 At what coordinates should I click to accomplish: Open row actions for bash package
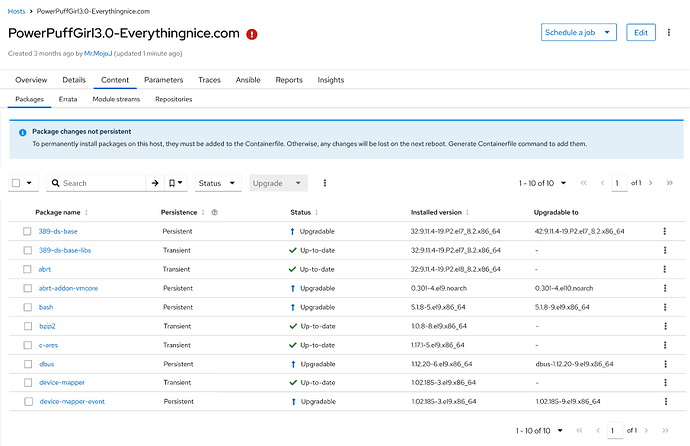click(665, 307)
